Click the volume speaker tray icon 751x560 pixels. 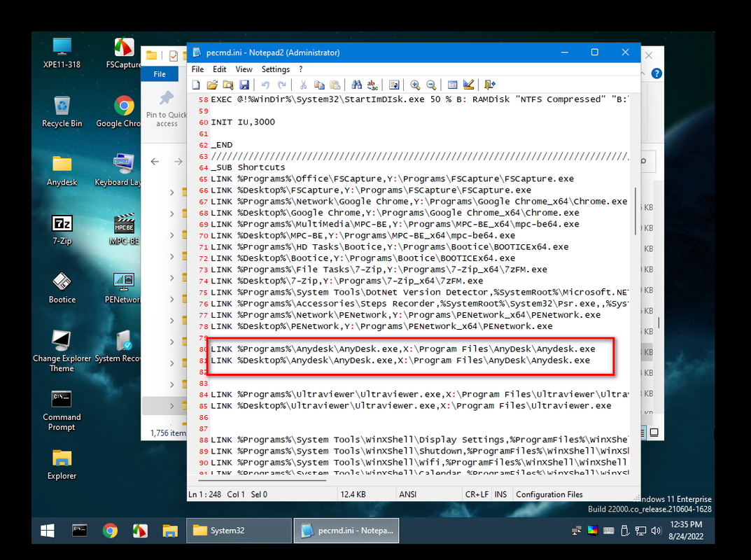click(657, 531)
